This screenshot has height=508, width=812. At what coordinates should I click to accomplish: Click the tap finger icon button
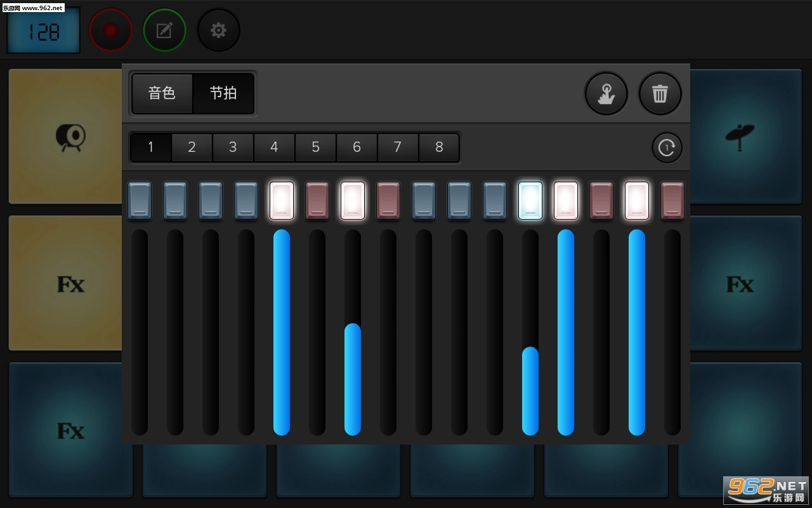click(606, 94)
